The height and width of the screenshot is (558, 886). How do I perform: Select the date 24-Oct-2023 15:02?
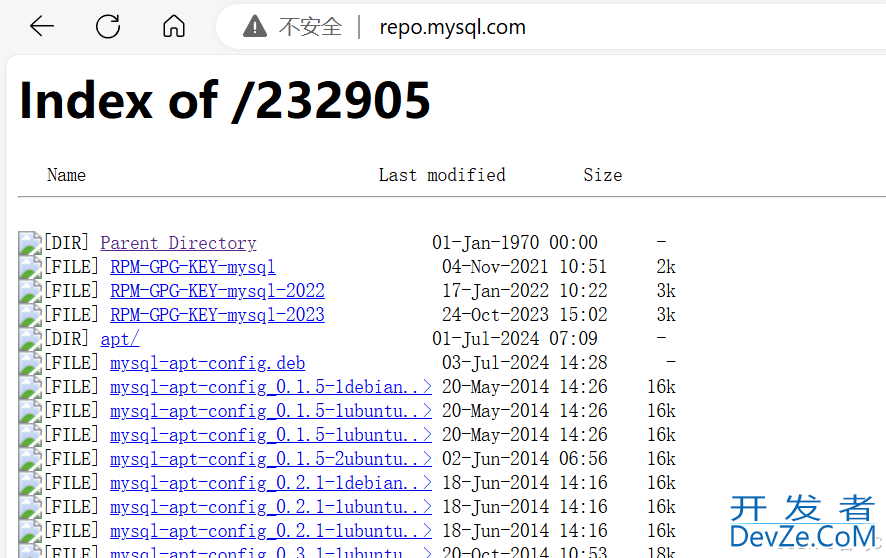coord(524,315)
